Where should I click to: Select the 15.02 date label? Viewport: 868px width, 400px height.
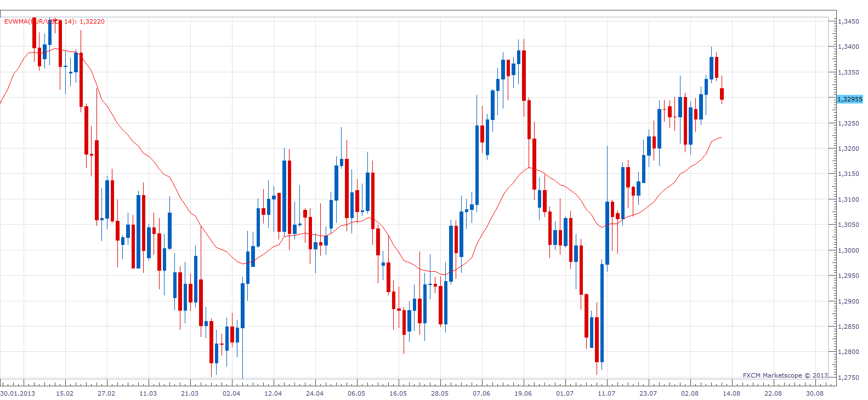(x=65, y=393)
